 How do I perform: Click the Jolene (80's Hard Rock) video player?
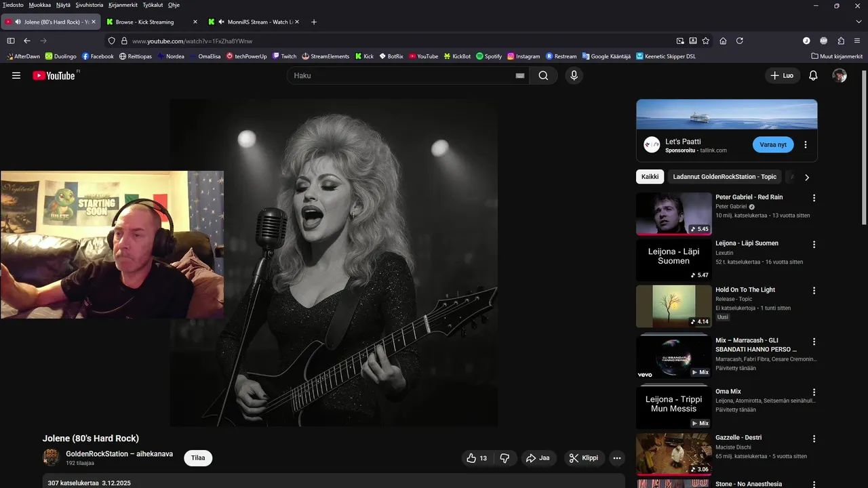(x=334, y=263)
